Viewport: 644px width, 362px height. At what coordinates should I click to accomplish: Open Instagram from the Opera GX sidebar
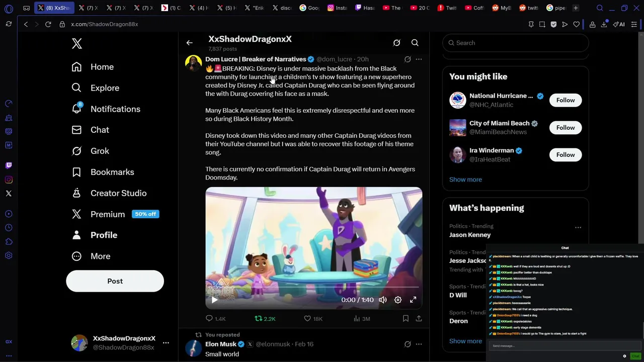pyautogui.click(x=9, y=179)
